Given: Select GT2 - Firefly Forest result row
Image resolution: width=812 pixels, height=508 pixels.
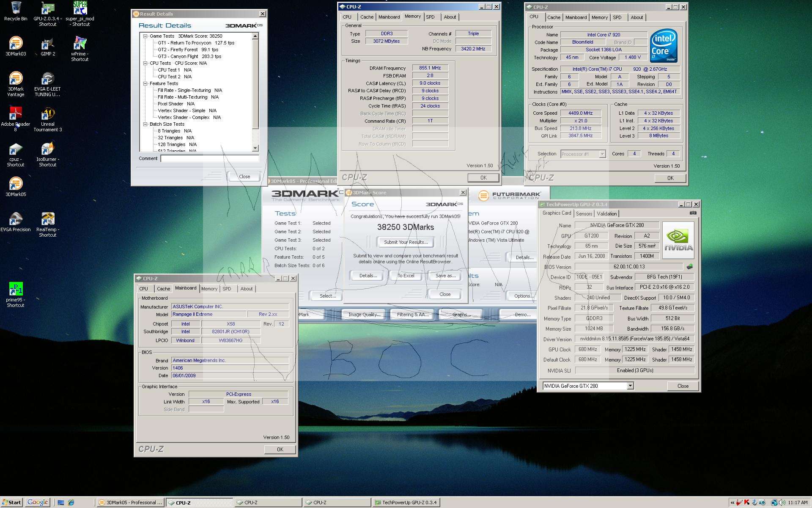Looking at the screenshot, I should pyautogui.click(x=188, y=50).
